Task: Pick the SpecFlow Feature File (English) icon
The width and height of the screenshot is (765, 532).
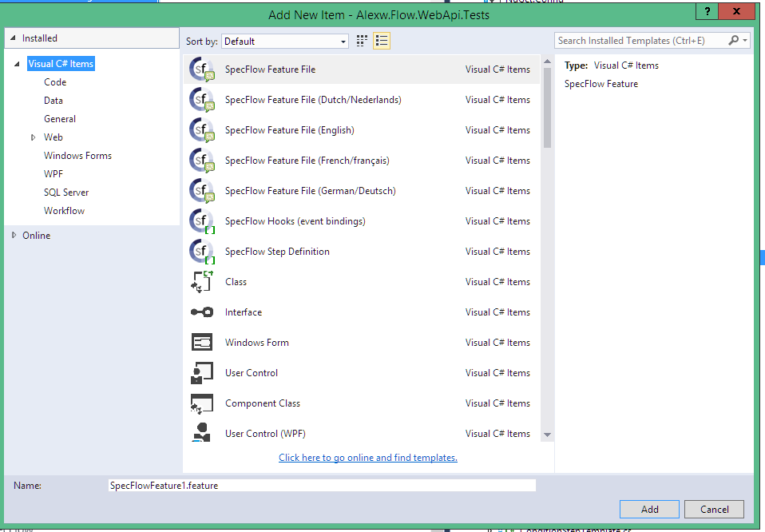Action: [x=202, y=130]
